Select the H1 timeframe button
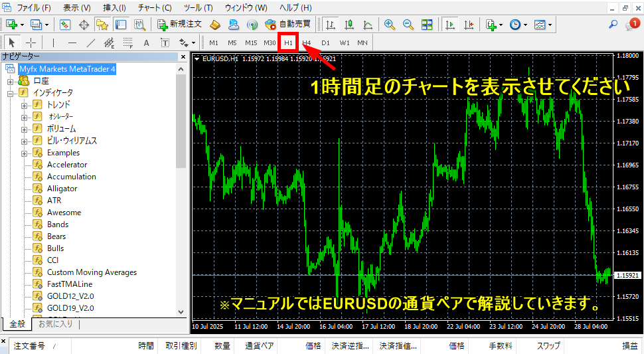Image resolution: width=644 pixels, height=354 pixels. (288, 43)
